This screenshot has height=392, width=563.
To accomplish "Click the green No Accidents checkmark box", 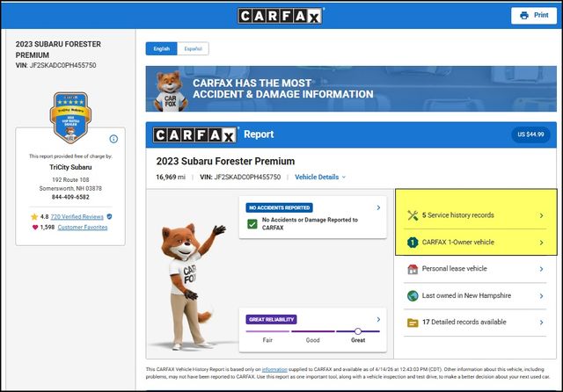I will pos(252,224).
